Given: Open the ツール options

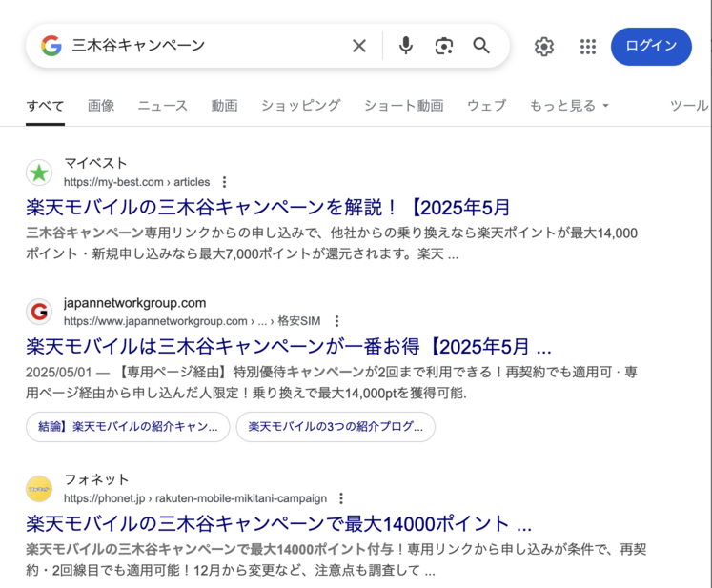Looking at the screenshot, I should tap(689, 106).
